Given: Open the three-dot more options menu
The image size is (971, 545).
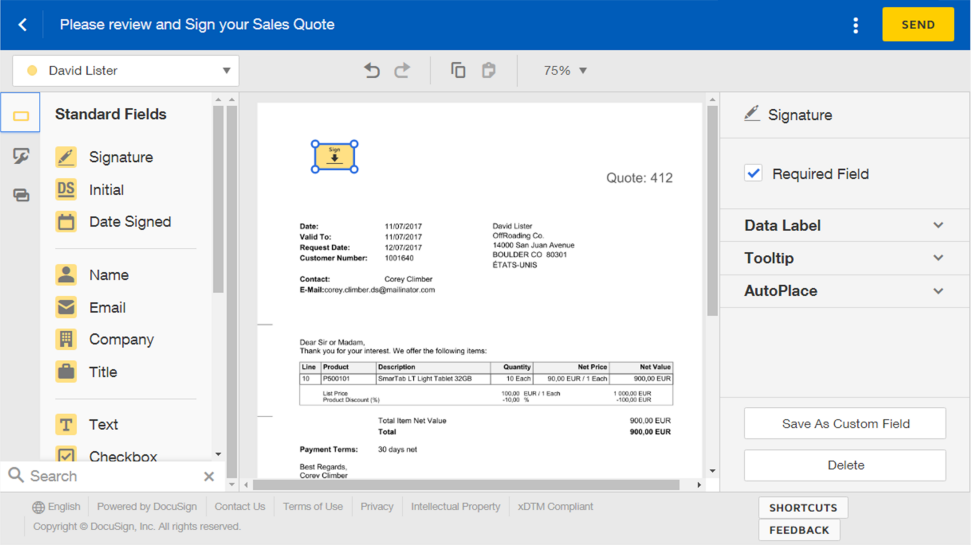Looking at the screenshot, I should (855, 25).
